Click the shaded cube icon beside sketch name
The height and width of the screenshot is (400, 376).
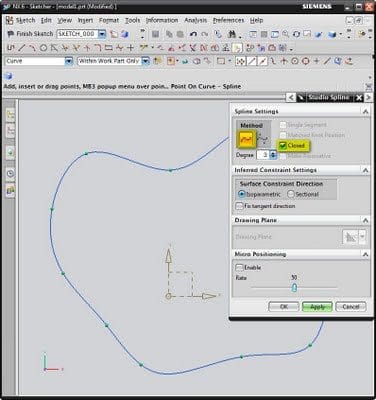125,34
